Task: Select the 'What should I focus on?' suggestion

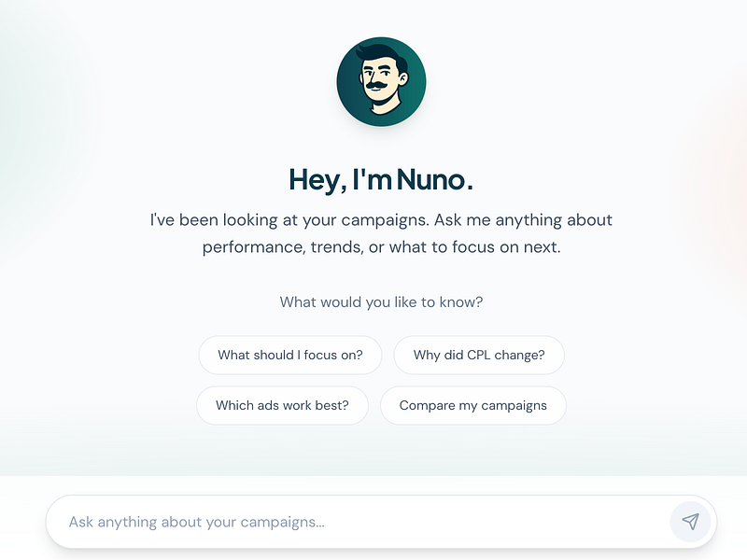Action: coord(289,355)
